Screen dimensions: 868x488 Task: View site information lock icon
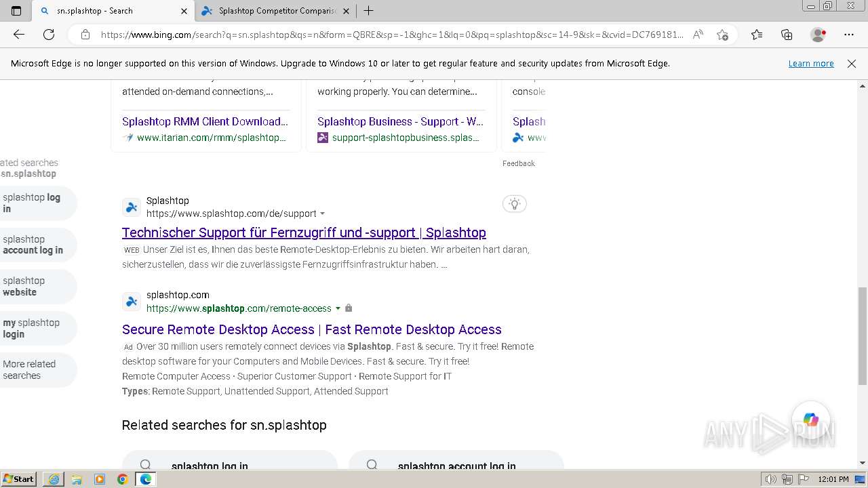click(x=85, y=35)
